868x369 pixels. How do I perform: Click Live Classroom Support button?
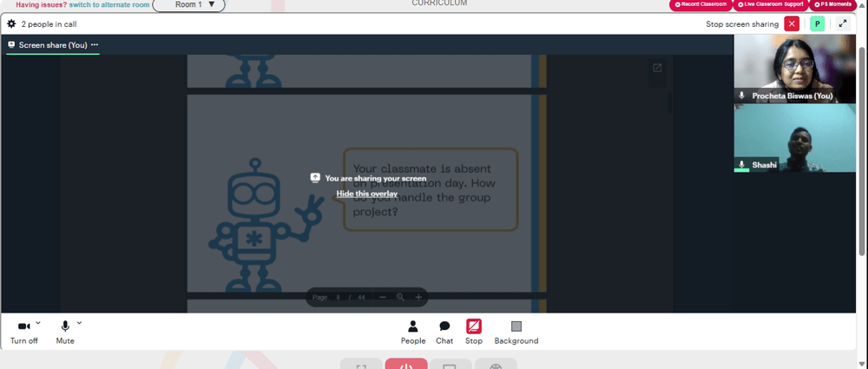pyautogui.click(x=771, y=4)
